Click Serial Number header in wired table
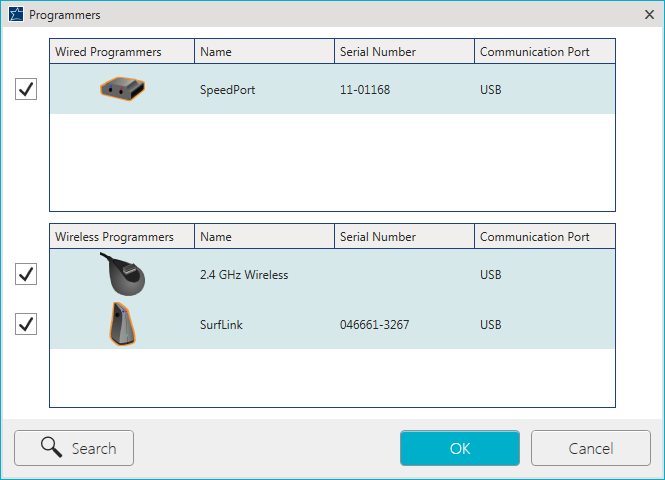The width and height of the screenshot is (665, 480). pos(405,52)
